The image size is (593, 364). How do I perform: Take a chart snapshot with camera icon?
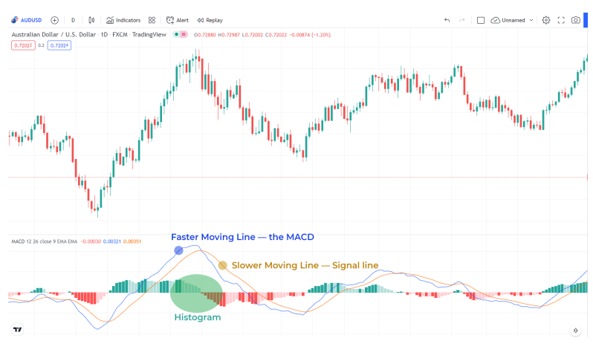pos(576,20)
